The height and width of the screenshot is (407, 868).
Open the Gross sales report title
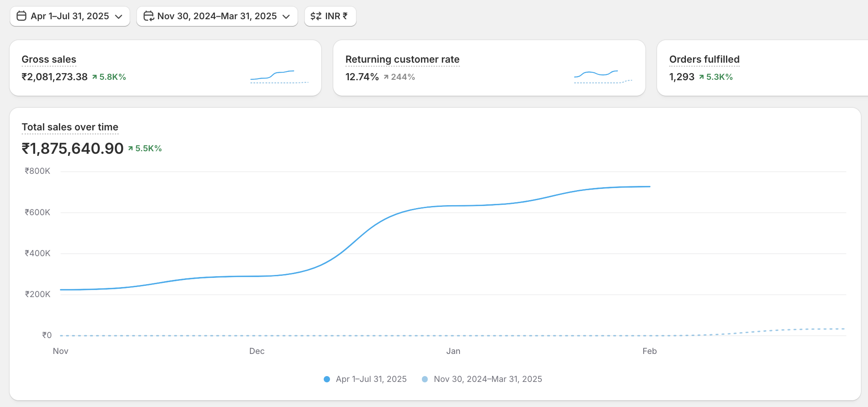(x=49, y=59)
